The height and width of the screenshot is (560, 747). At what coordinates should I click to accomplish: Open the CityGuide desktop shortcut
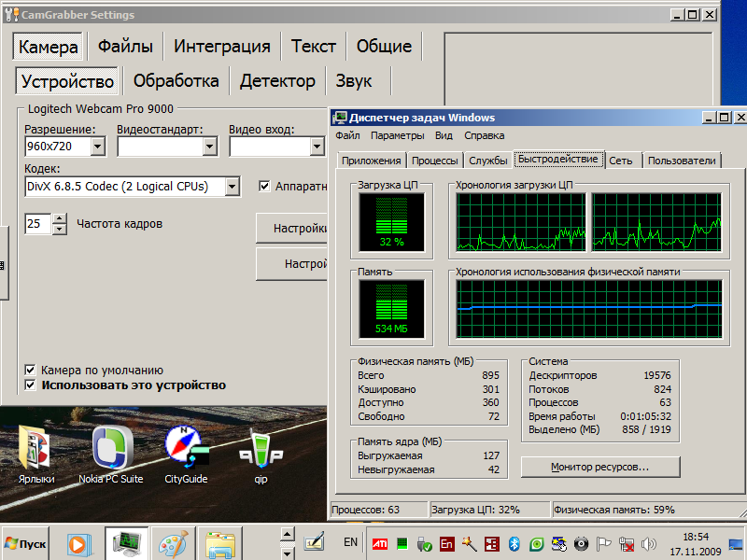point(185,449)
